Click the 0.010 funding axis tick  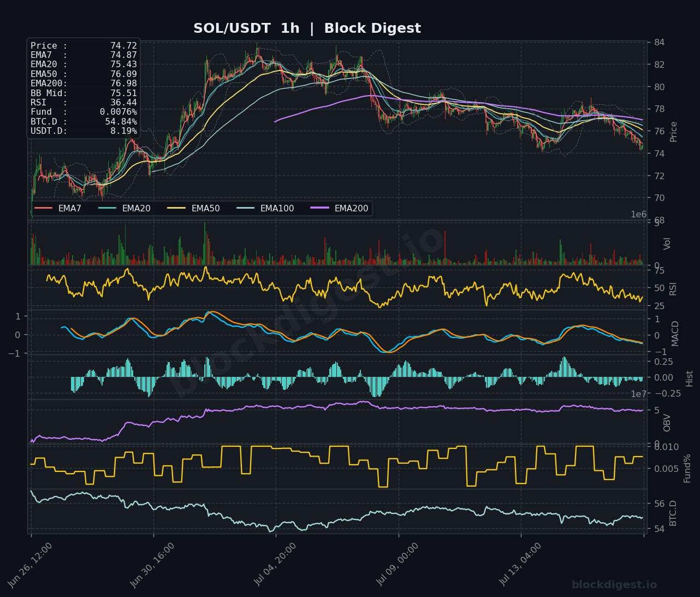[x=666, y=447]
